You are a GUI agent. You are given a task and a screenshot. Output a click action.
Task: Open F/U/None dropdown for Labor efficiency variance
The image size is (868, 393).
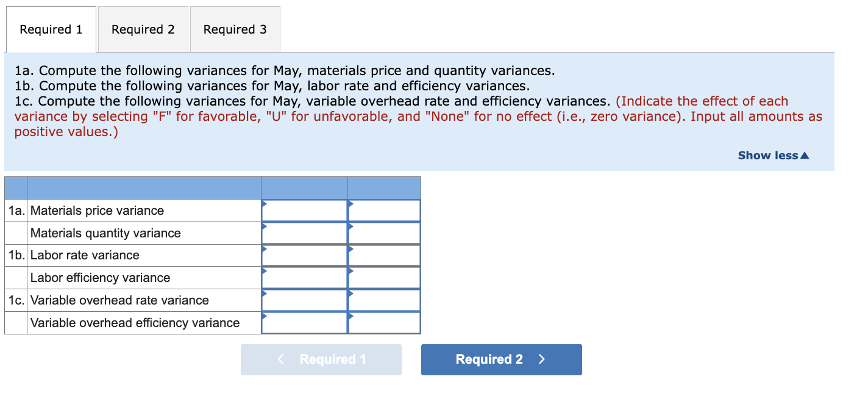[x=383, y=278]
